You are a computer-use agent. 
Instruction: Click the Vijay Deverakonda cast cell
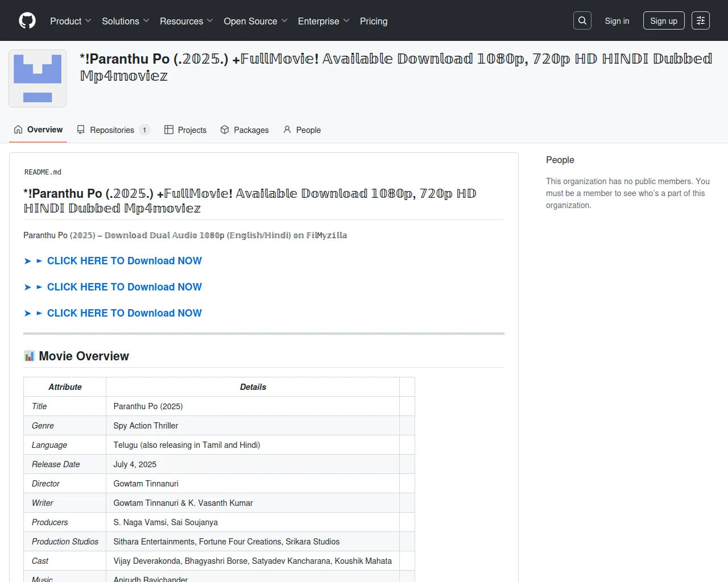253,561
